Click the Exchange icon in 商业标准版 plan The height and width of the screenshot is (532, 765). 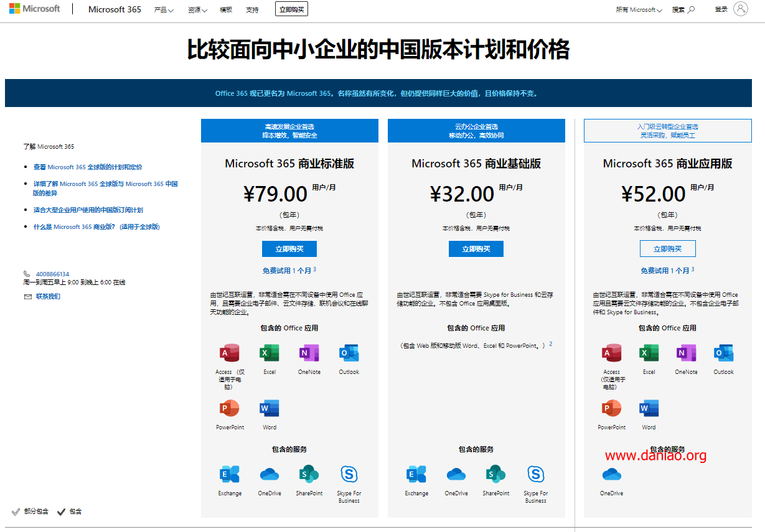click(x=230, y=474)
